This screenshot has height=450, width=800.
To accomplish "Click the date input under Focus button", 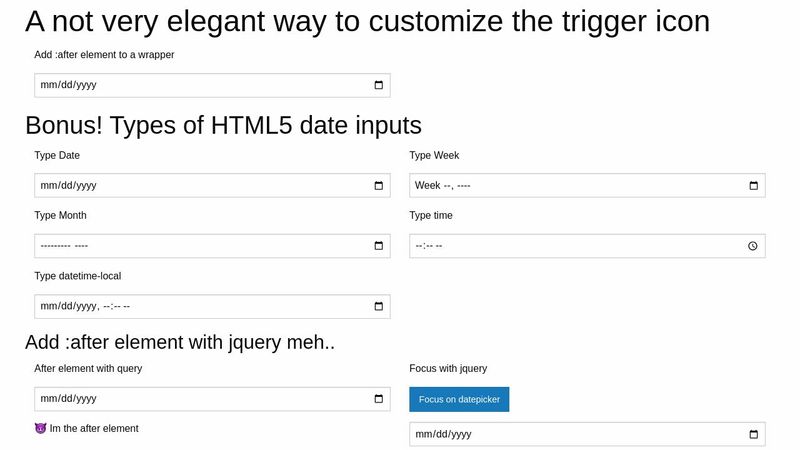I will pos(587,434).
